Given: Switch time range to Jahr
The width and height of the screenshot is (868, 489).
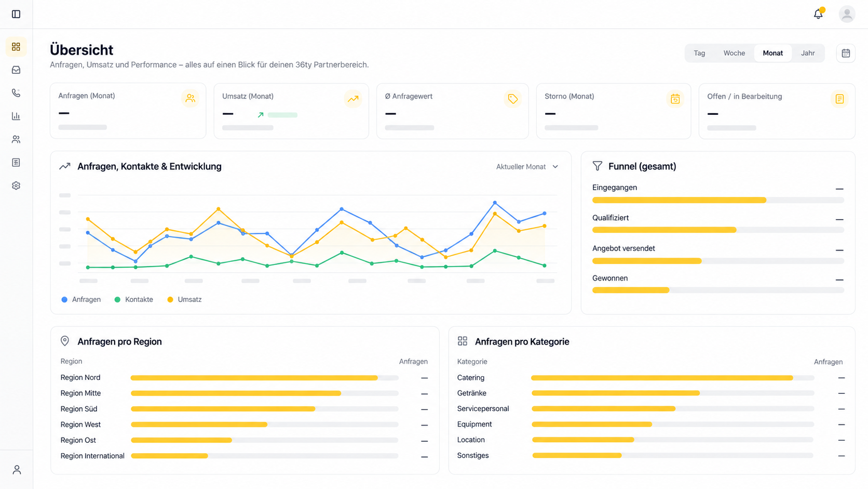Looking at the screenshot, I should click(x=808, y=53).
